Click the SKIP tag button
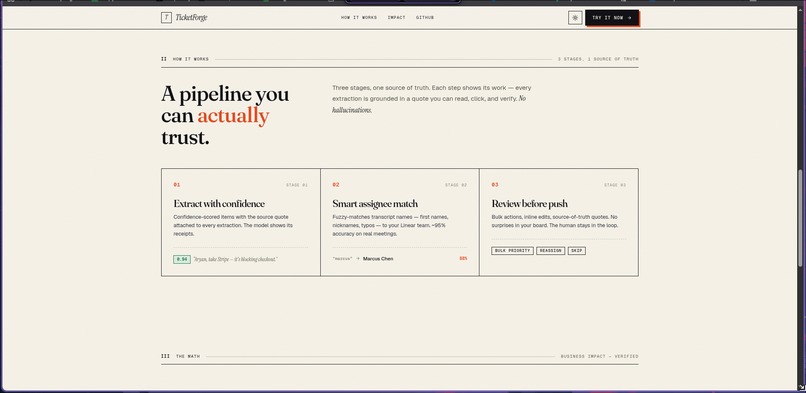The height and width of the screenshot is (393, 806). [576, 251]
